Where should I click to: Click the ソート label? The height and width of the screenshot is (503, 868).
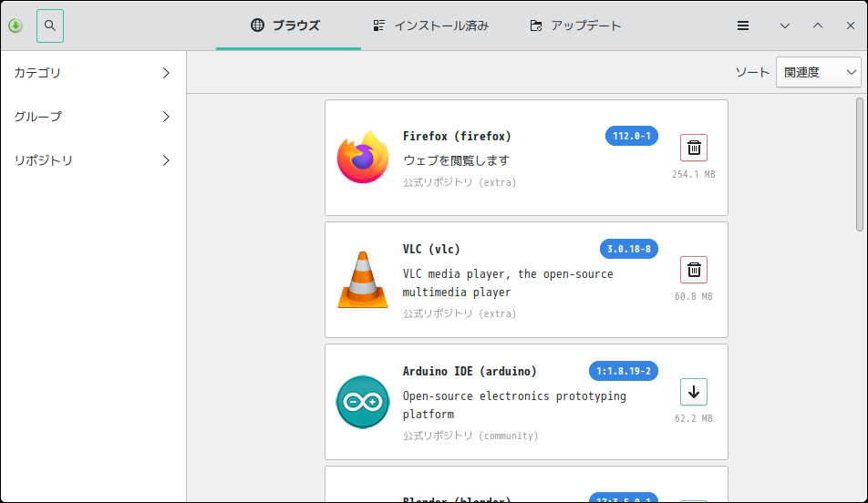pos(752,73)
